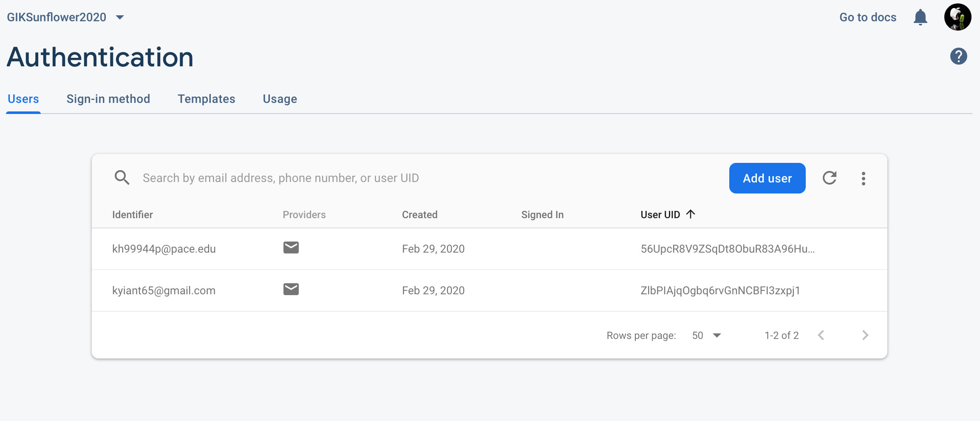Click the email provider icon for kyiant65@gmail.com
The height and width of the screenshot is (421, 980).
point(291,290)
